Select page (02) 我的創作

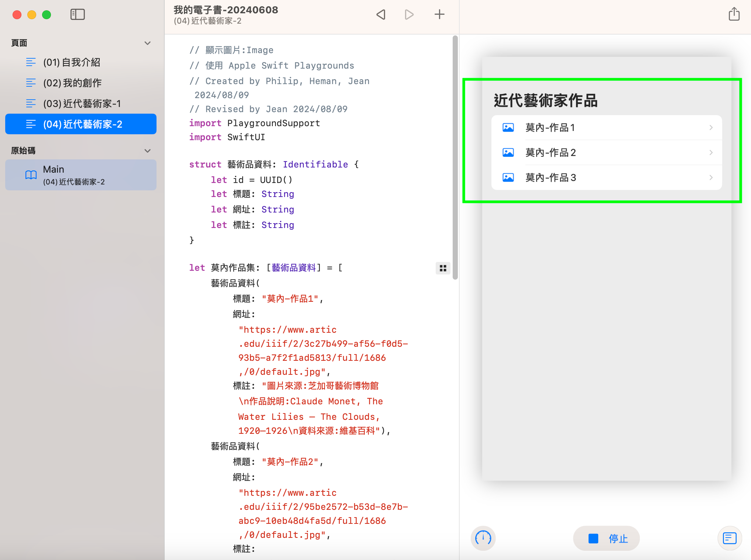tap(72, 83)
